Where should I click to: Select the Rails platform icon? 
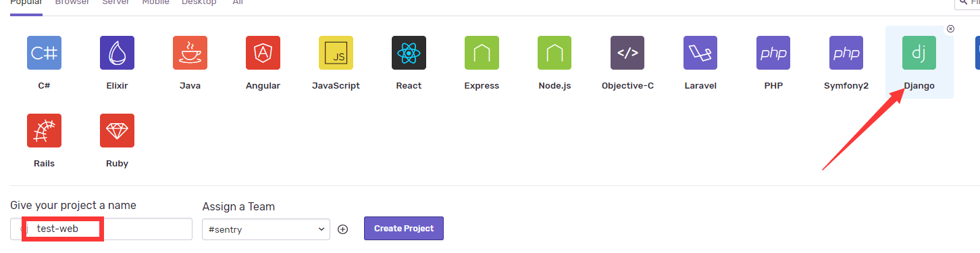(x=44, y=131)
